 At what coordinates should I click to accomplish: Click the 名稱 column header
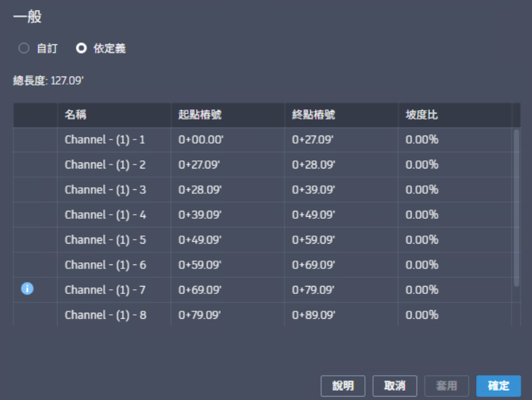point(75,115)
